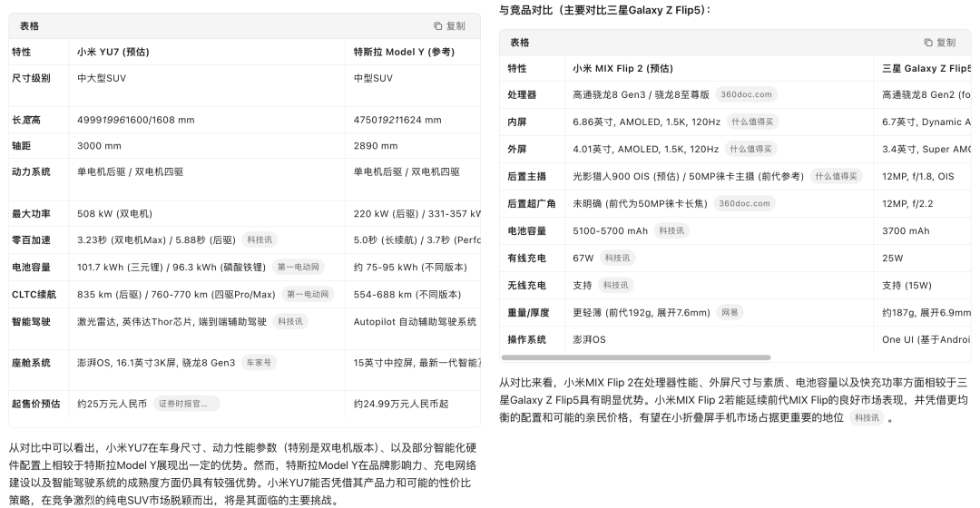The width and height of the screenshot is (980, 508).
Task: Click the 长宽高 row label
Action: (x=27, y=120)
